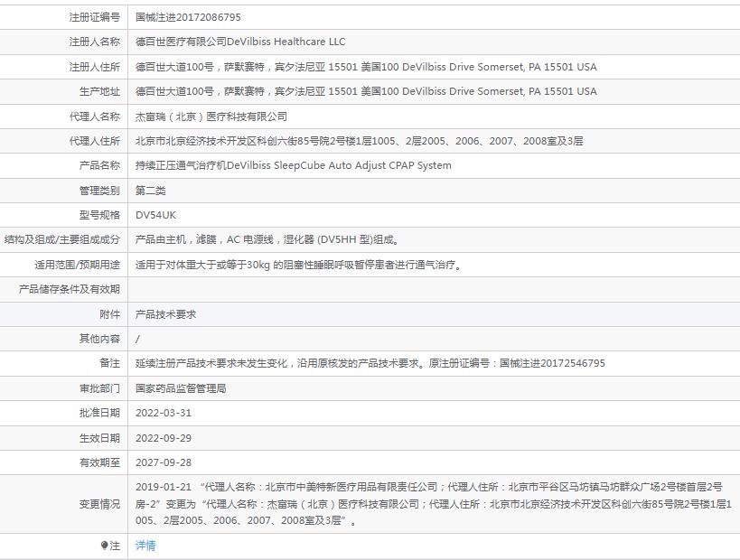Select expiry date 2027-09-28
740x560 pixels.
[164, 462]
